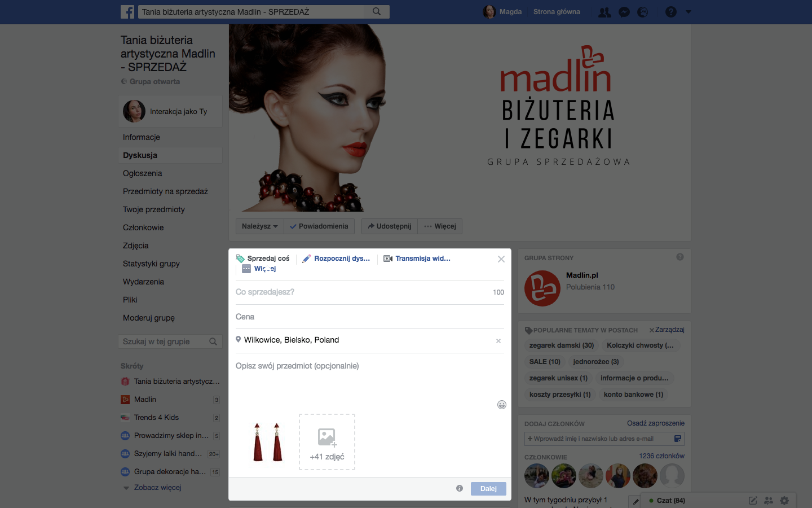The image size is (812, 508).
Task: Close the sell composer with X
Action: click(501, 259)
